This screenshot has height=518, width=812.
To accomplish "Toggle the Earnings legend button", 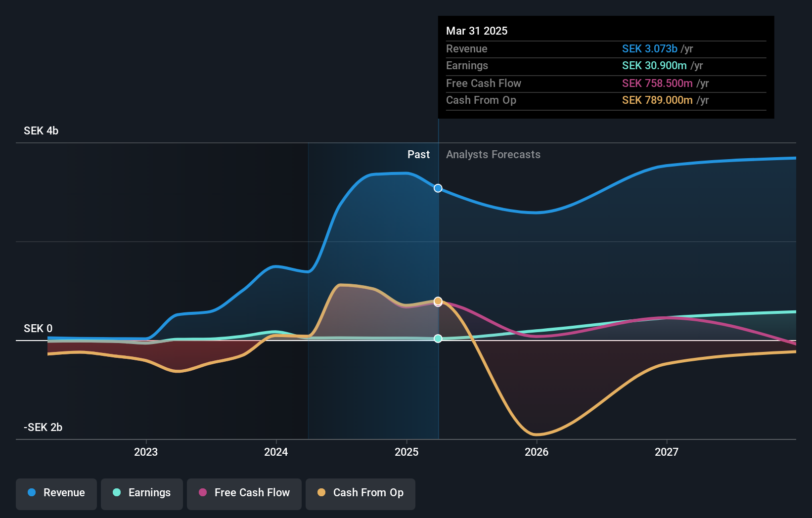I will (142, 494).
